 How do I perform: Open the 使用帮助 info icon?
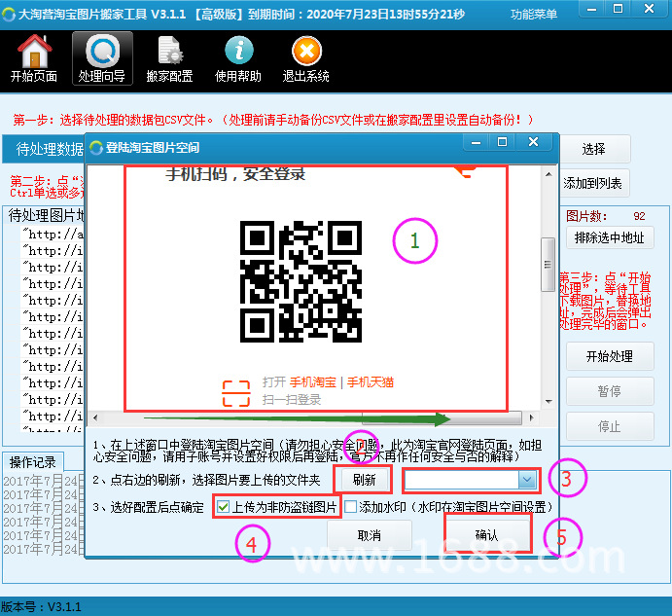pyautogui.click(x=238, y=58)
